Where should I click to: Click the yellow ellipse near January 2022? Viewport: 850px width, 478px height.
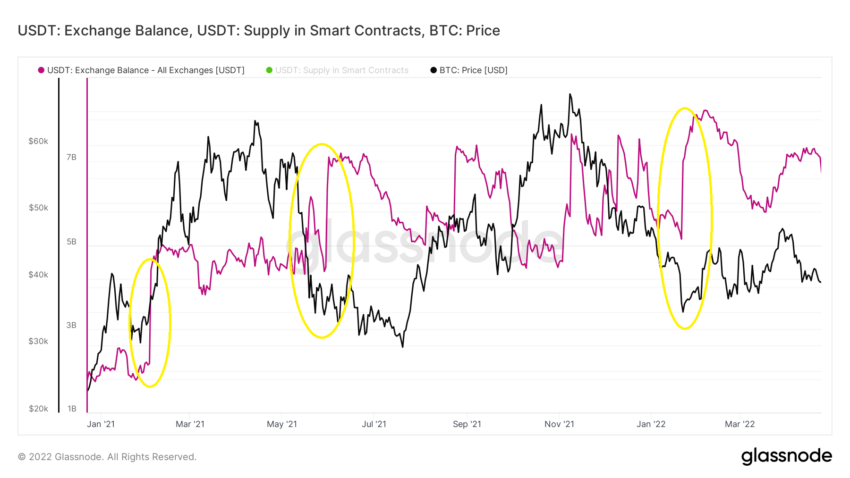pos(685,218)
